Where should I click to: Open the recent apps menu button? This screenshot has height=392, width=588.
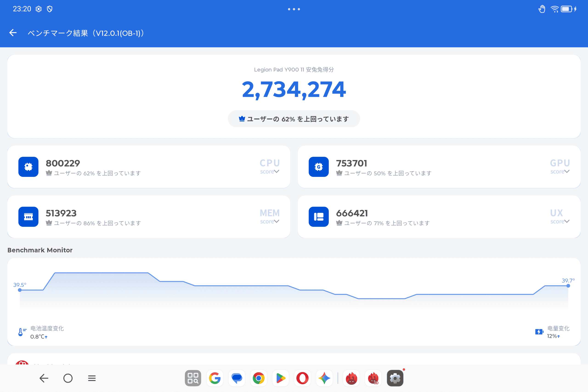click(92, 378)
